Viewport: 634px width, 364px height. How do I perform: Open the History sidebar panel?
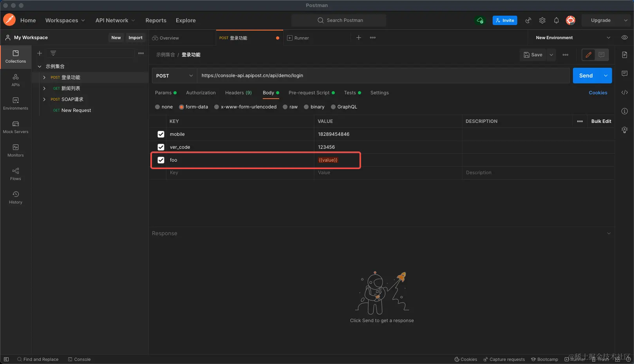coord(16,198)
